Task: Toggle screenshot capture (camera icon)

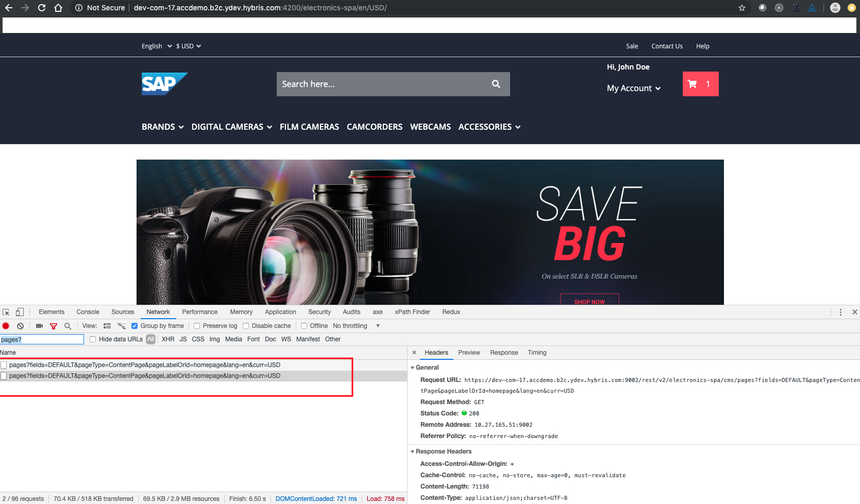Action: pyautogui.click(x=39, y=326)
